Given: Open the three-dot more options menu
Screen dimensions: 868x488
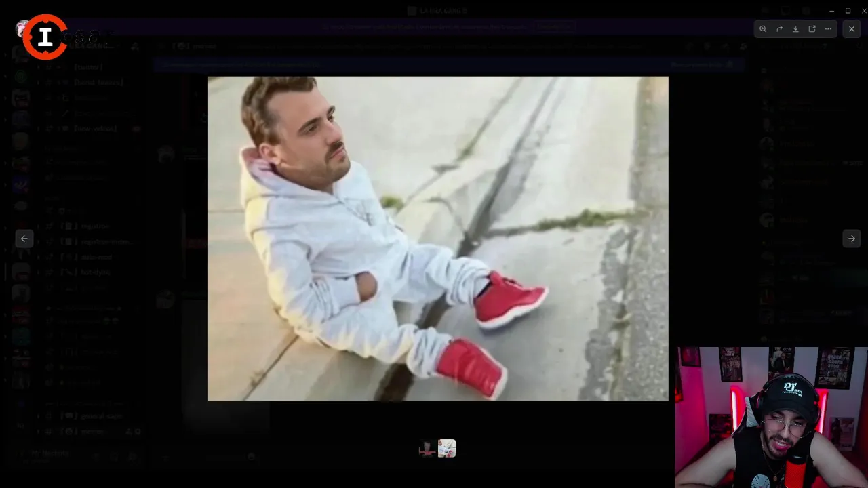Looking at the screenshot, I should (828, 29).
